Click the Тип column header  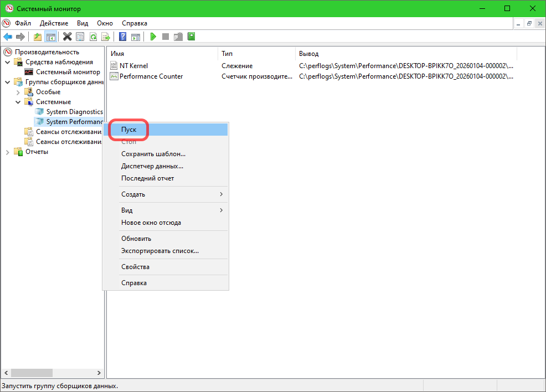[x=227, y=54]
